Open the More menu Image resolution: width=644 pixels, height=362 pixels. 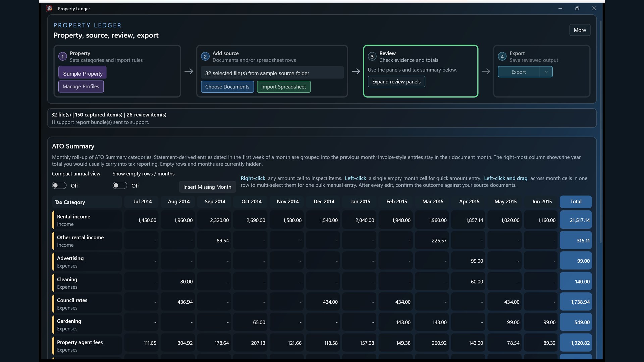pyautogui.click(x=580, y=30)
